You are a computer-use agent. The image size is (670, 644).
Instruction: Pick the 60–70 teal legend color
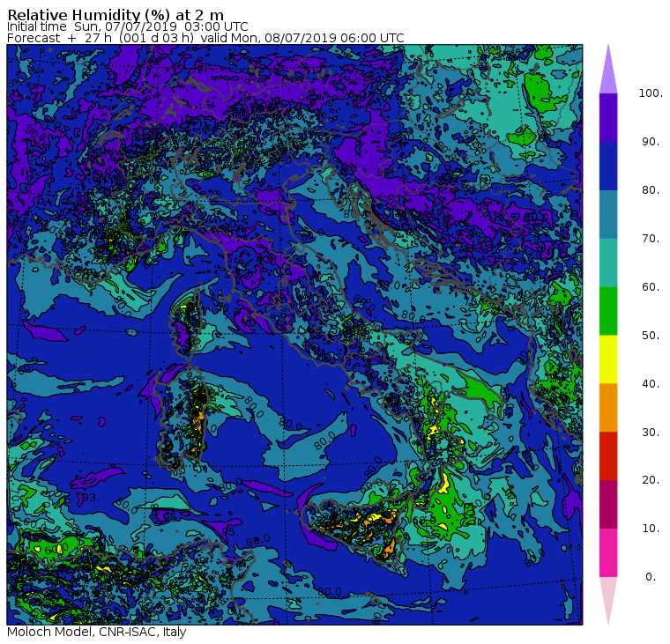pos(608,263)
